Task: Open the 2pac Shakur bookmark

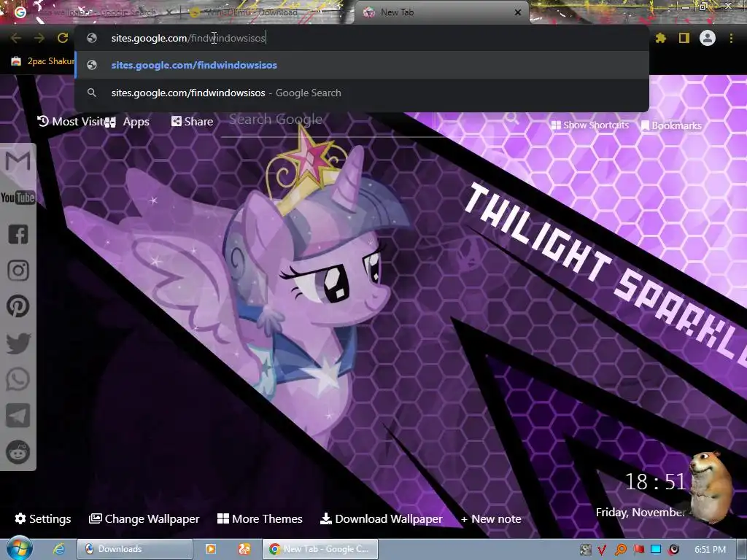Action: [x=43, y=61]
